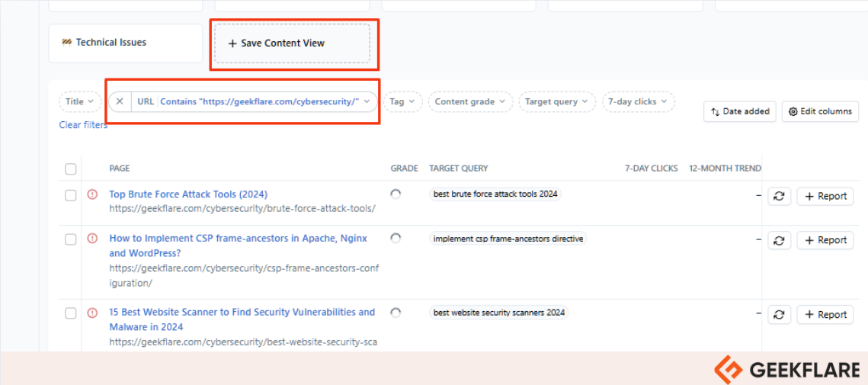The image size is (868, 385).
Task: Tick the select-all checkbox in the table header
Action: pyautogui.click(x=71, y=169)
